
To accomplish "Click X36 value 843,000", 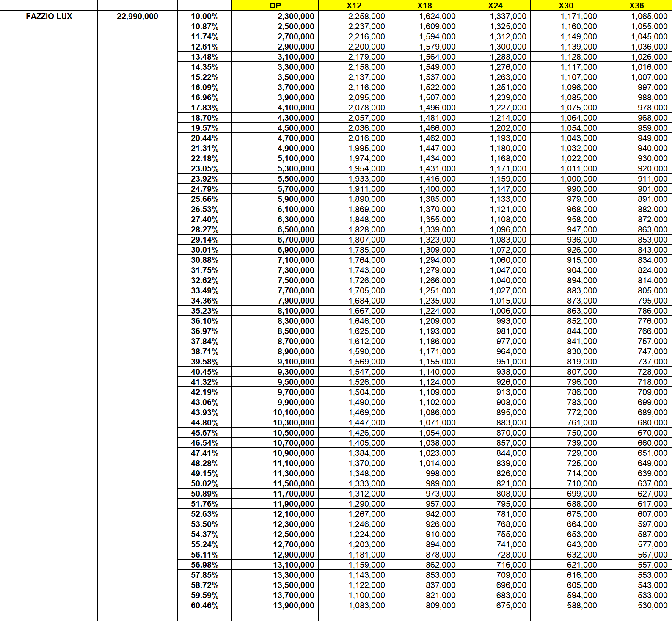I will tap(636, 250).
